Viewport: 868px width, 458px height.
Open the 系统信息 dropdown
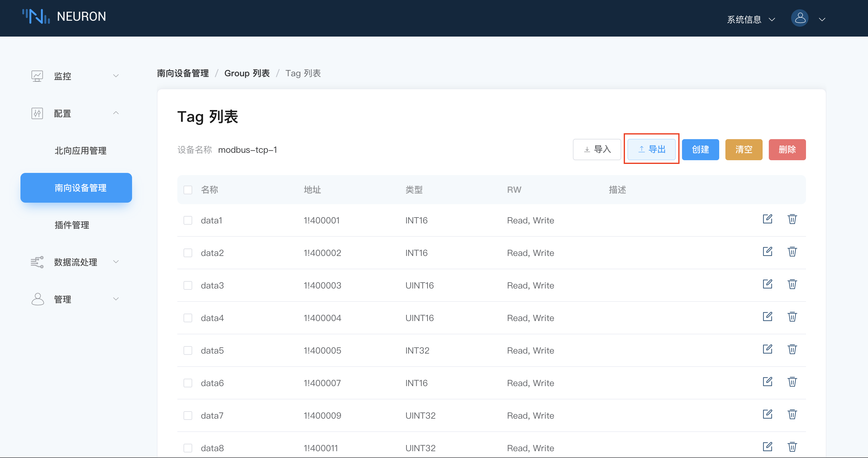[751, 20]
